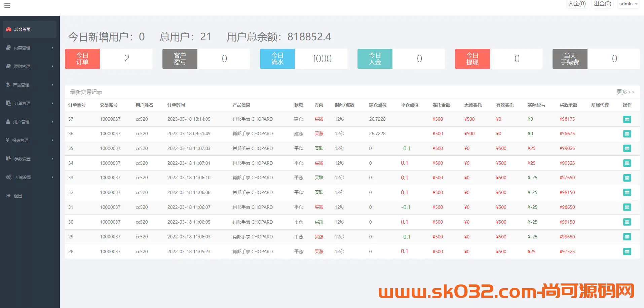
Task: Click the 实际盈亏 column header
Action: point(536,105)
